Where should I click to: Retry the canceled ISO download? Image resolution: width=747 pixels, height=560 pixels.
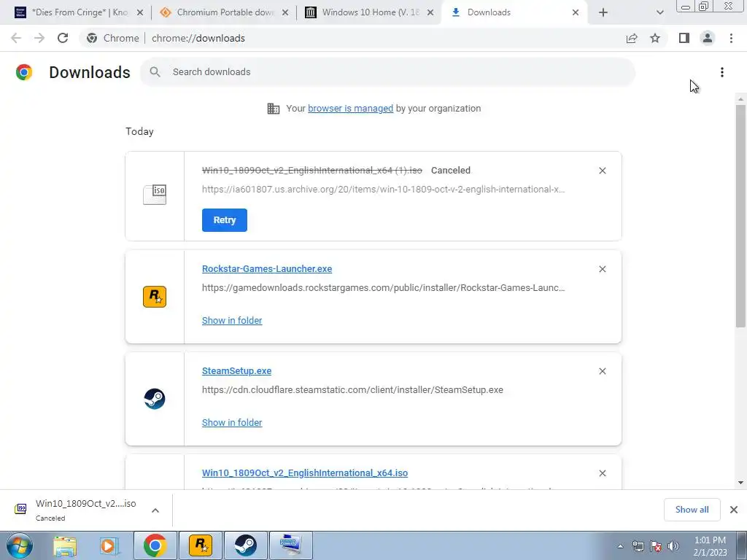click(225, 220)
